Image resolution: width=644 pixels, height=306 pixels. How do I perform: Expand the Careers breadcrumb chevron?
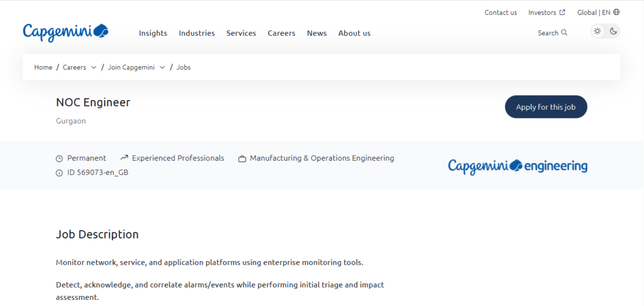94,67
